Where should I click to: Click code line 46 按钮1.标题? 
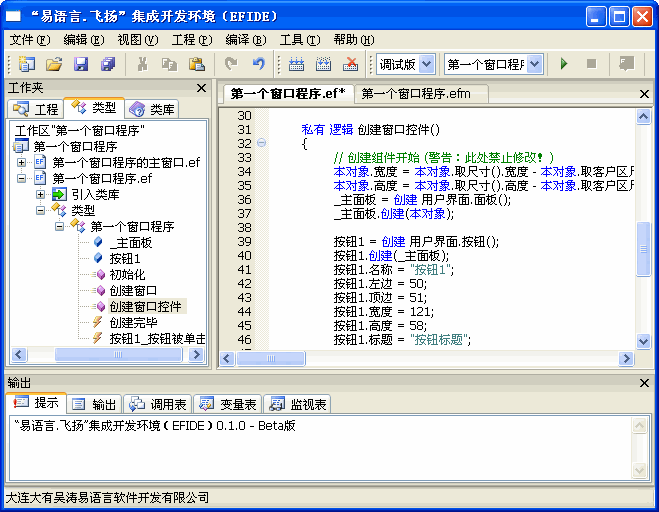pyautogui.click(x=402, y=339)
